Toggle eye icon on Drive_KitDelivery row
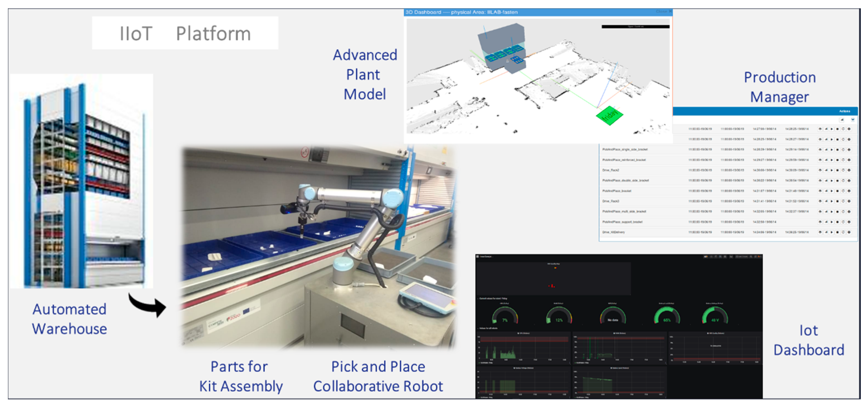Image resolution: width=868 pixels, height=405 pixels. click(820, 232)
